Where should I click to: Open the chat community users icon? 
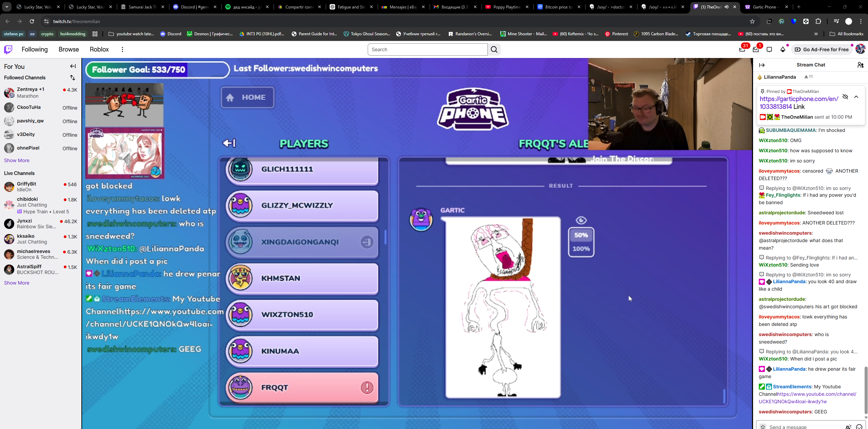(x=860, y=65)
